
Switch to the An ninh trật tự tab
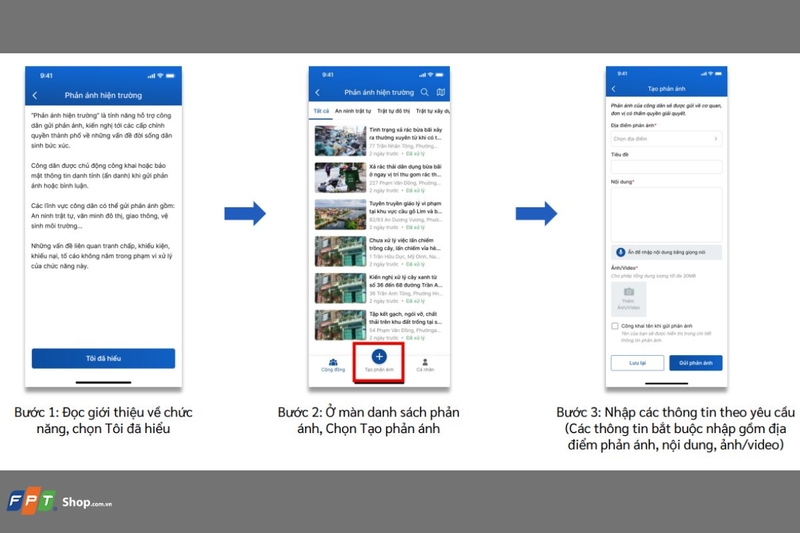[x=353, y=111]
